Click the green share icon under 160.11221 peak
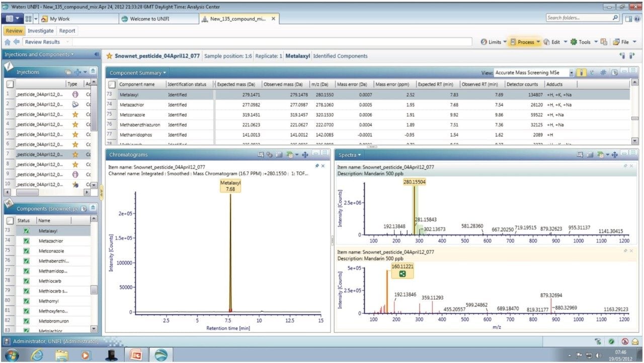 (403, 274)
